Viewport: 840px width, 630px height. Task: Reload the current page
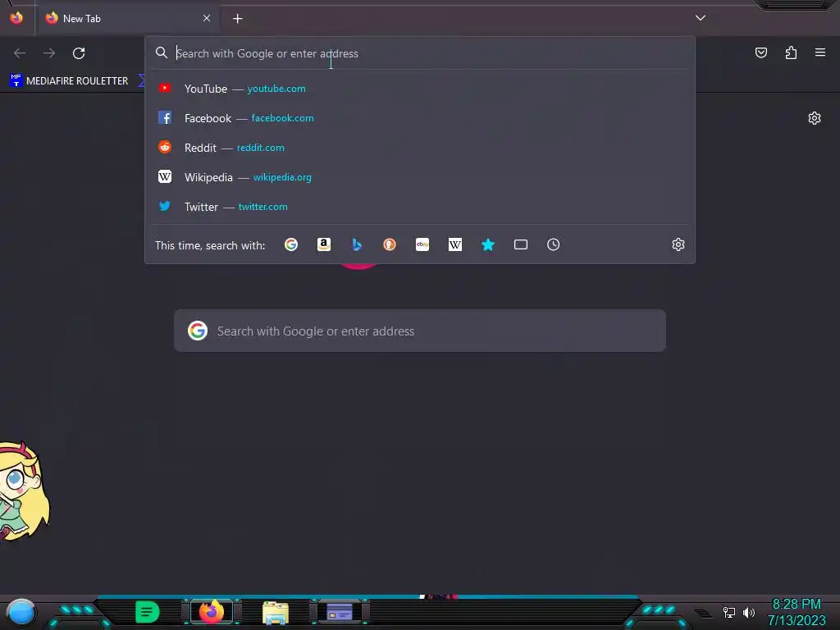pos(79,53)
